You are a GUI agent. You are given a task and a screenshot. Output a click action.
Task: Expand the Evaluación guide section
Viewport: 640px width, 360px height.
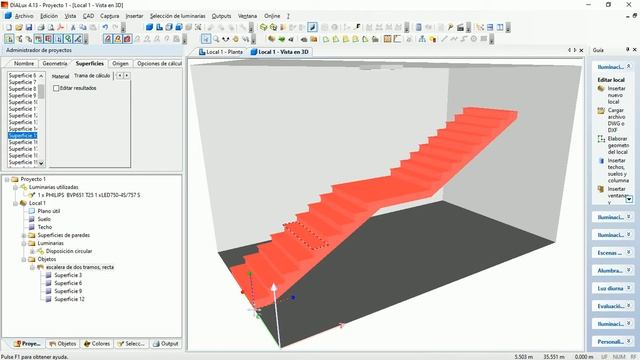629,306
